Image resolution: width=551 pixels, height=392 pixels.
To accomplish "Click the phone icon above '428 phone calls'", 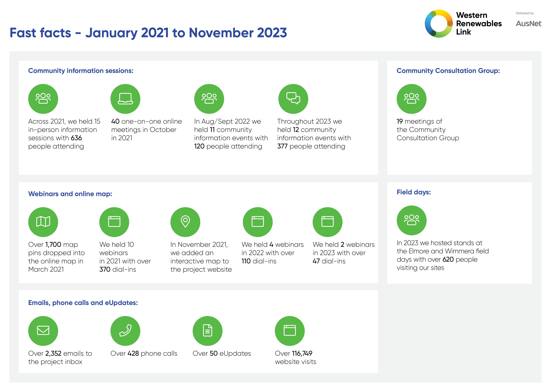I will [125, 331].
